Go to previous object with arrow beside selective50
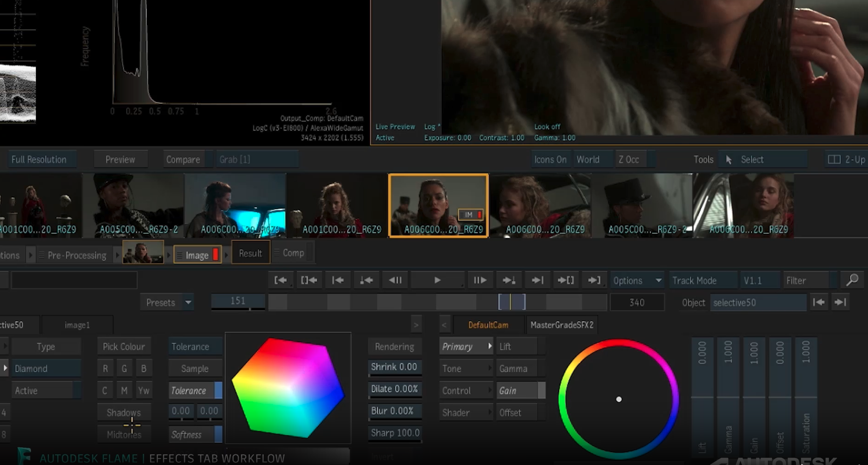 tap(819, 303)
